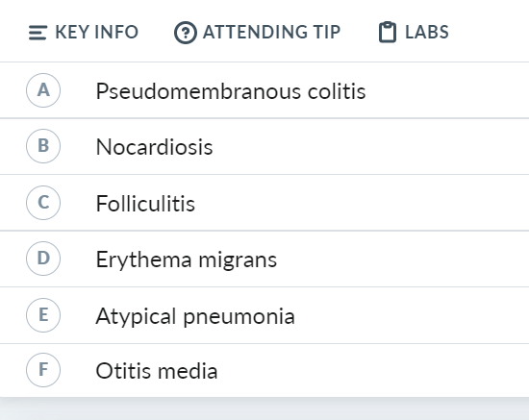Click empty area of Otitis media row
This screenshot has height=420, width=529.
coord(371,370)
